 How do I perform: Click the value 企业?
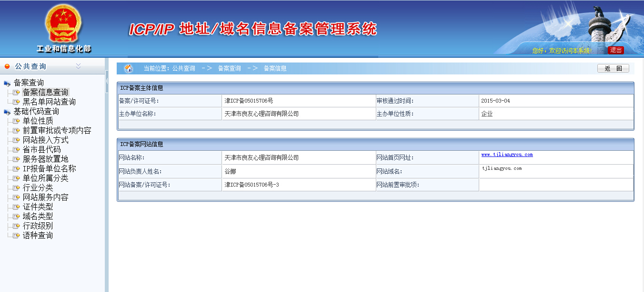coord(487,114)
